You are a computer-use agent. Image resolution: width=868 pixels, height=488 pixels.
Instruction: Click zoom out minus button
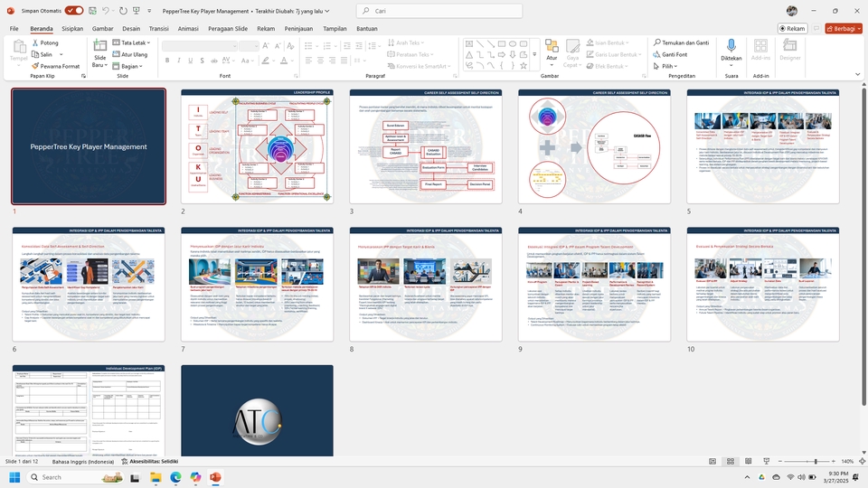780,462
